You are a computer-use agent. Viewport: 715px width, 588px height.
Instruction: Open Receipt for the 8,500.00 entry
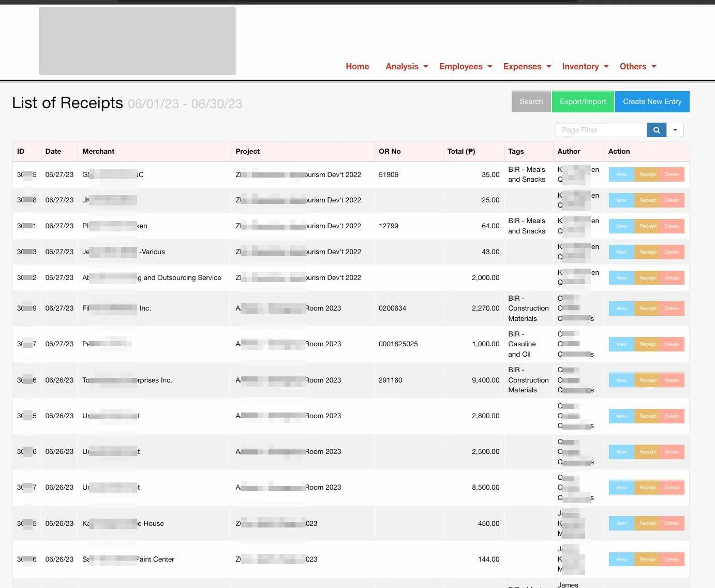tap(648, 488)
